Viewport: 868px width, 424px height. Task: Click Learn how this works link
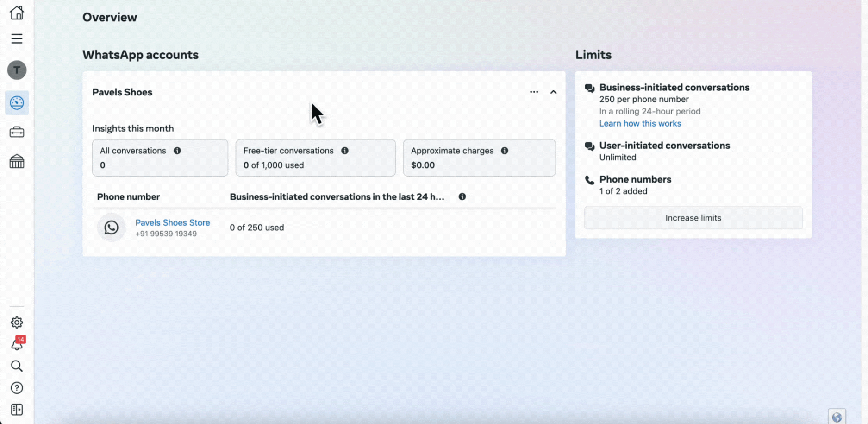640,124
